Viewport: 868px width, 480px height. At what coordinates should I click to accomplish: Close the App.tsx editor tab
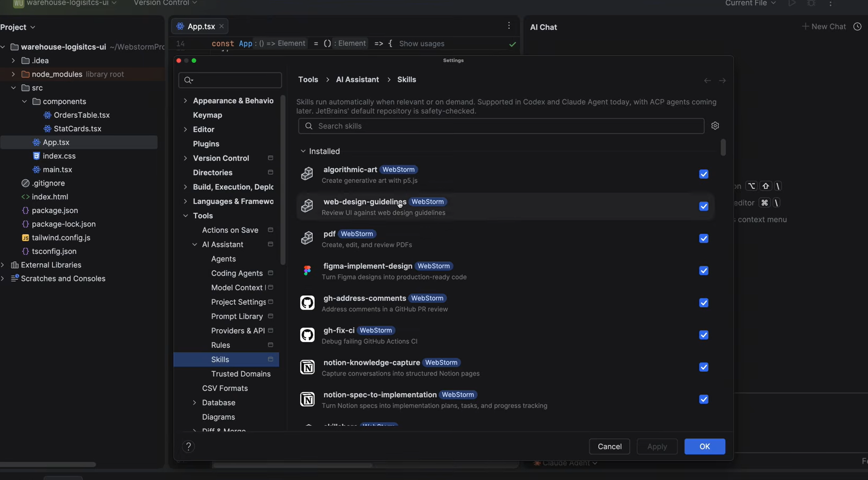pyautogui.click(x=221, y=26)
